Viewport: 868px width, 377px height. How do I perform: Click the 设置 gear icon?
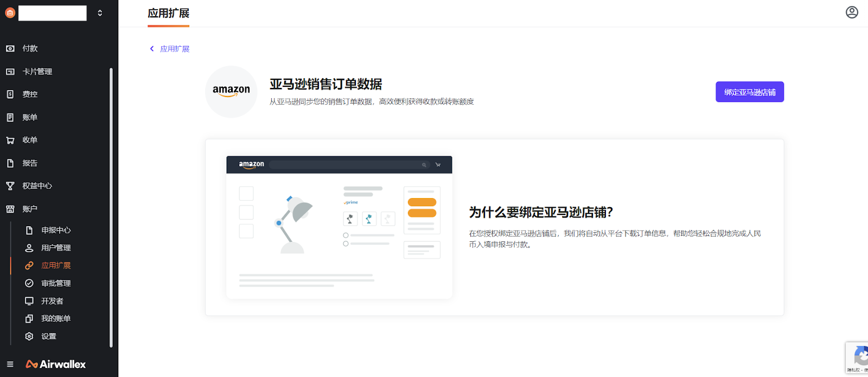[x=29, y=336]
